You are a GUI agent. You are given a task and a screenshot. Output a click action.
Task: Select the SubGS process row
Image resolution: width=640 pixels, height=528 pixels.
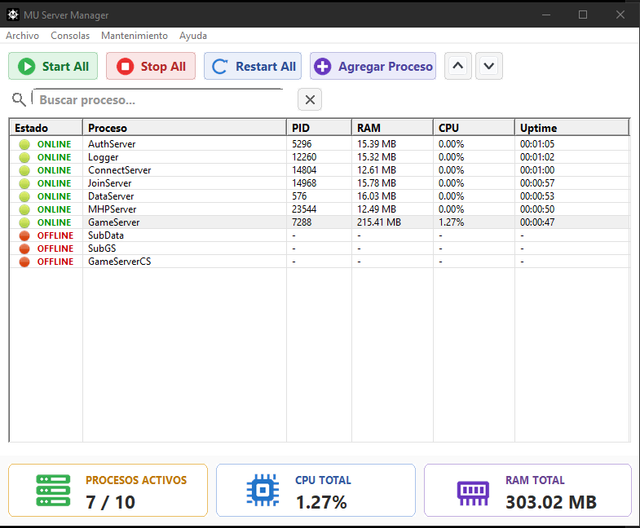pos(320,248)
